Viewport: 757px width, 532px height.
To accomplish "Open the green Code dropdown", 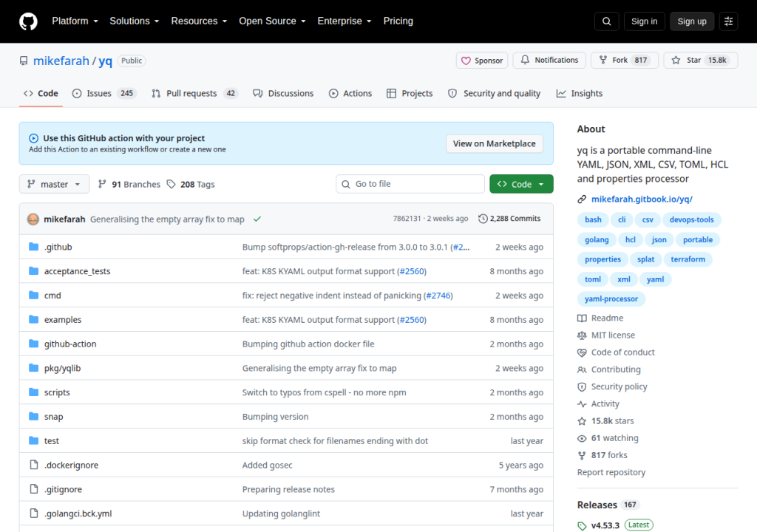I will (x=521, y=184).
